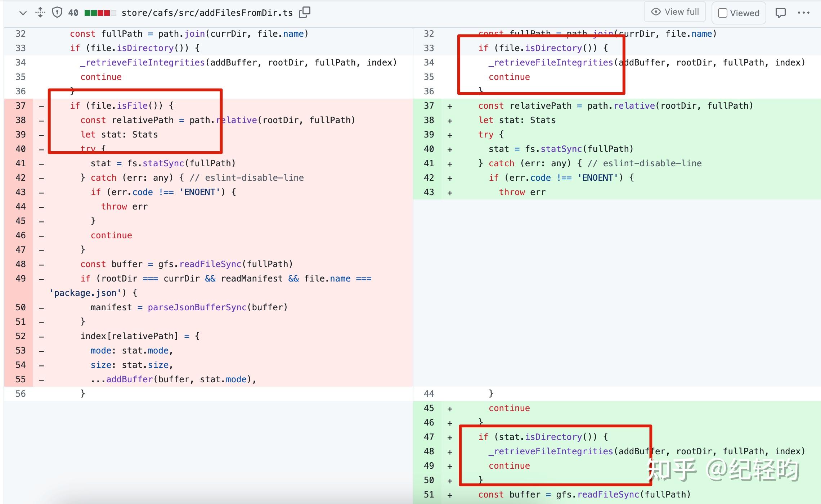Click the green-red diffstat squares

point(100,13)
